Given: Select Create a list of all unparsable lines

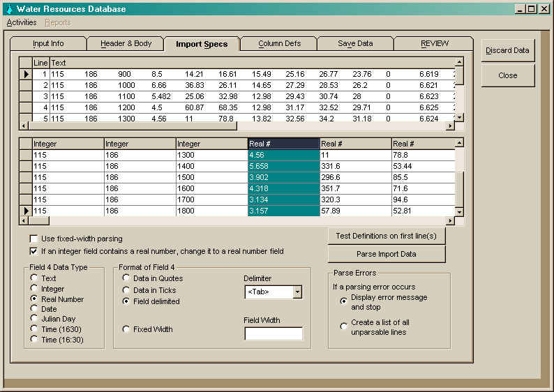Looking at the screenshot, I should [344, 326].
